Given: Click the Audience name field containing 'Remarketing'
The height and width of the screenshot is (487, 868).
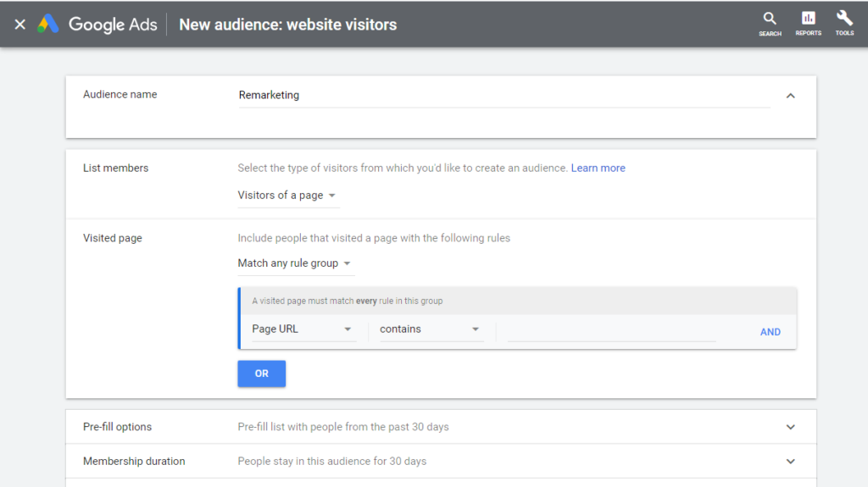Looking at the screenshot, I should click(x=504, y=96).
